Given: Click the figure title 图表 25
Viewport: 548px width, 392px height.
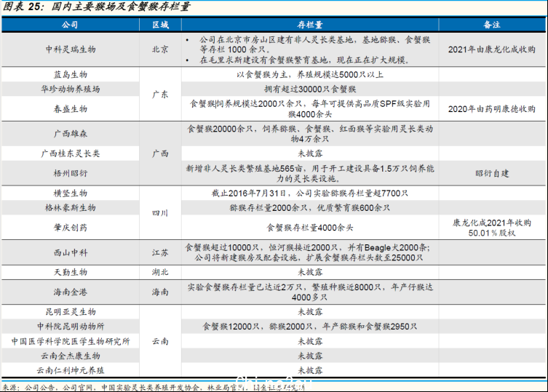Looking at the screenshot, I should coord(96,7).
